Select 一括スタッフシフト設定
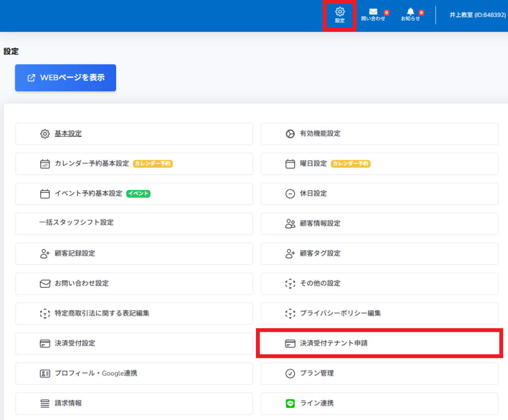 [76, 223]
